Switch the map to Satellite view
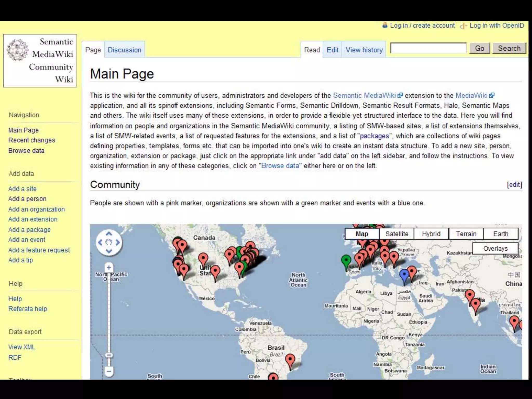 (x=397, y=234)
